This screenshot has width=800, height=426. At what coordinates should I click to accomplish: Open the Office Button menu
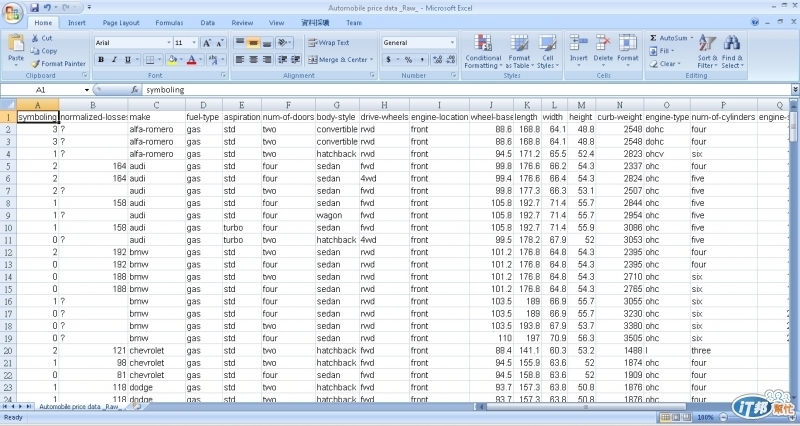tap(12, 12)
